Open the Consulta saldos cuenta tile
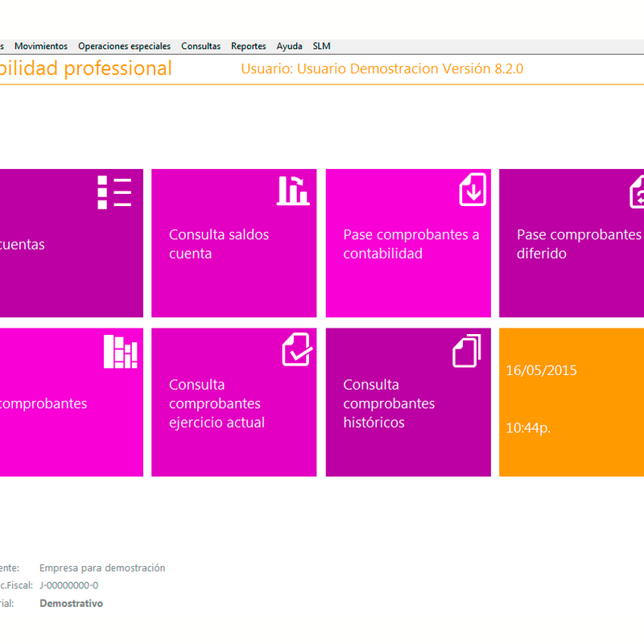This screenshot has width=644, height=644. click(x=234, y=243)
